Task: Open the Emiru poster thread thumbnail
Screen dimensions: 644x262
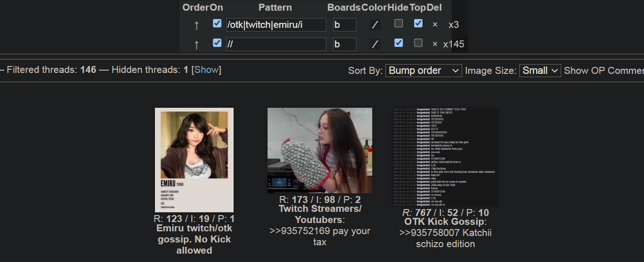Action: (194, 160)
